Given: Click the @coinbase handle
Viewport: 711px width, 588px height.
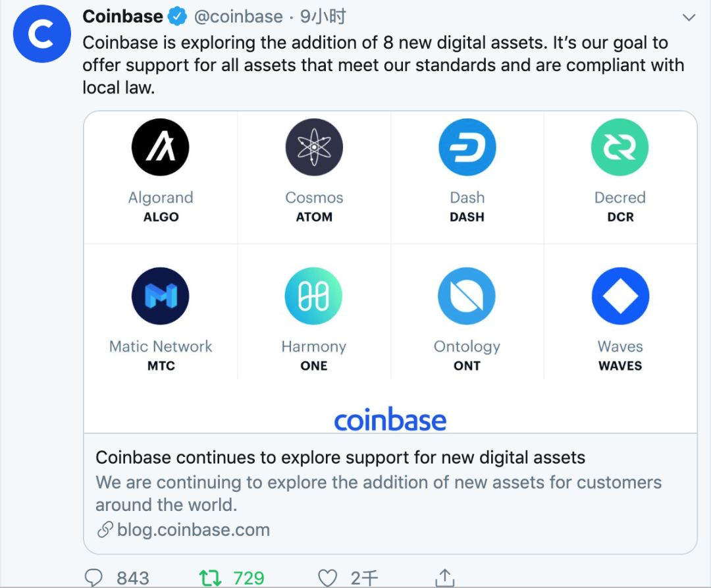Looking at the screenshot, I should pos(238,16).
